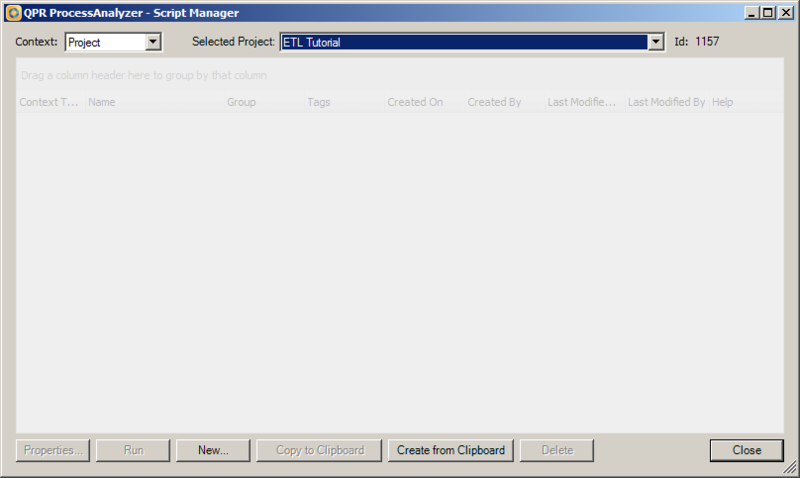Click the Help column header

coord(745,102)
